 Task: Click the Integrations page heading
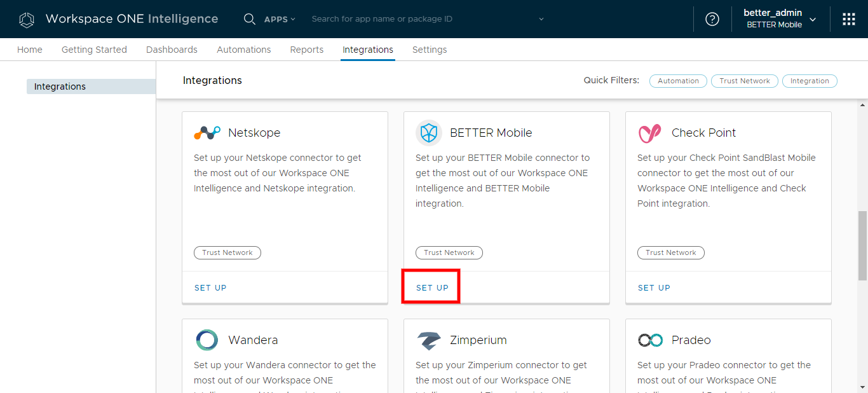tap(212, 81)
